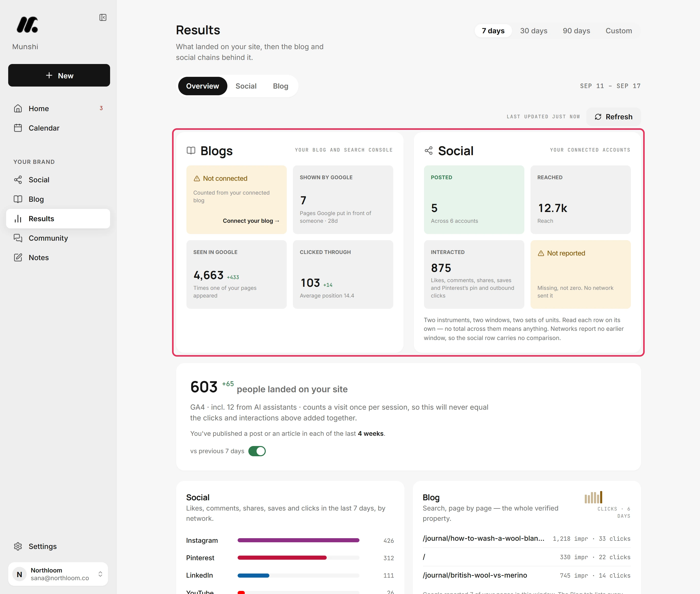Switch to the Overview tab
700x594 pixels.
202,86
